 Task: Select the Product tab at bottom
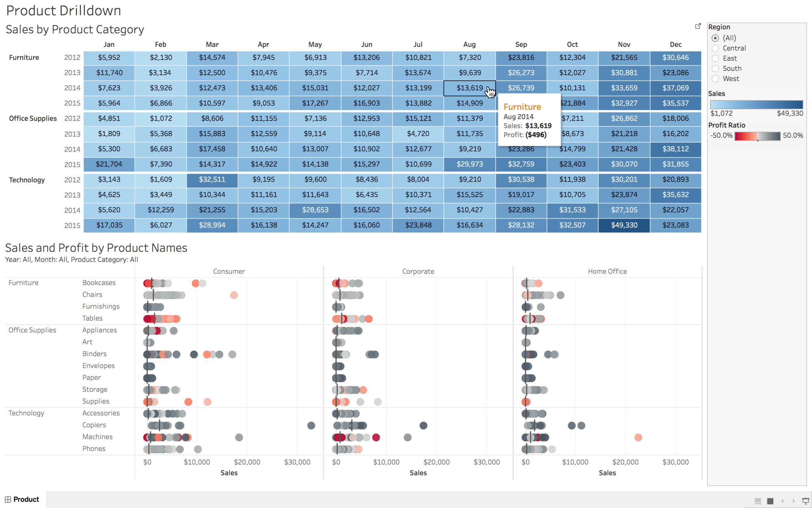[x=26, y=499]
